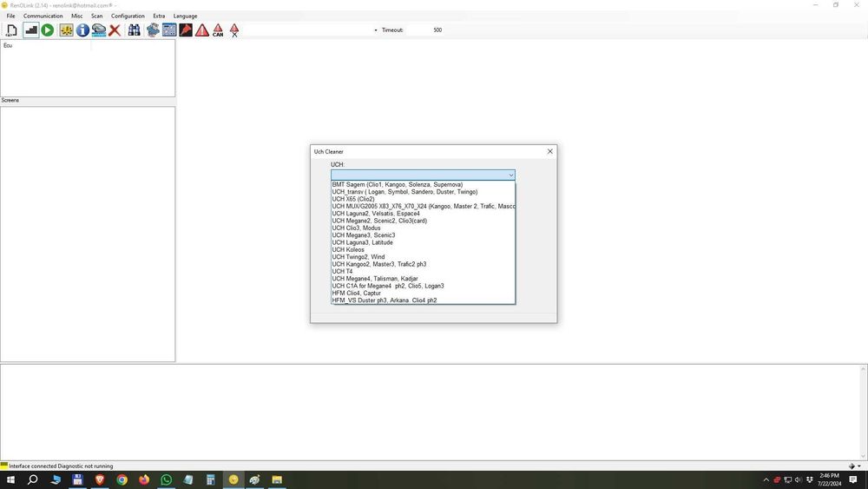The height and width of the screenshot is (489, 868).
Task: Open Firefox from taskbar
Action: [144, 479]
